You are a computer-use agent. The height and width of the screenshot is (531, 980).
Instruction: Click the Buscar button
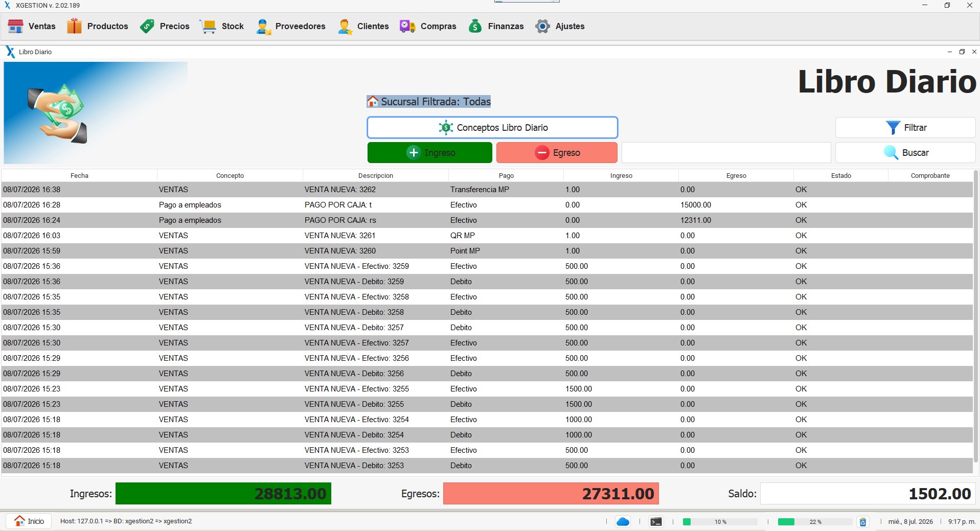click(905, 152)
